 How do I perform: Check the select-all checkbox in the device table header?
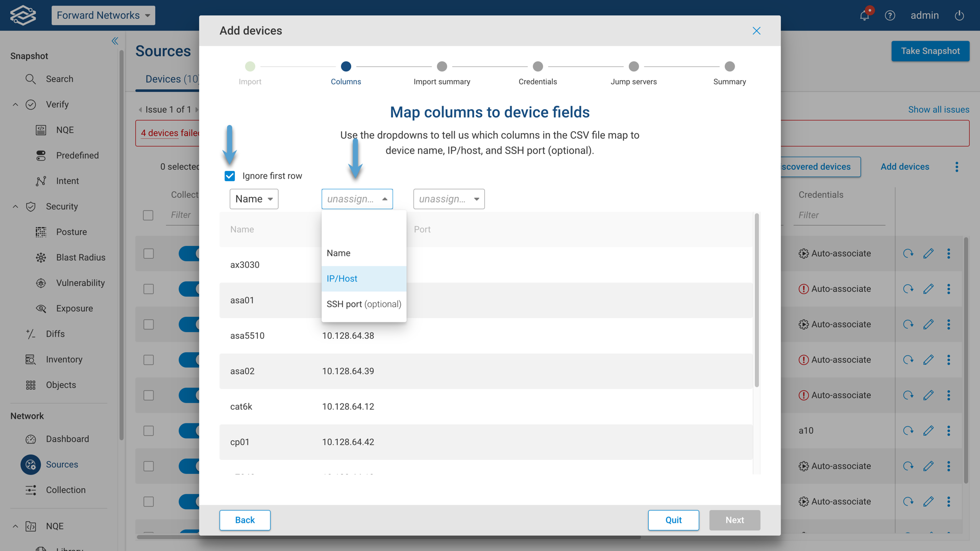pyautogui.click(x=148, y=215)
